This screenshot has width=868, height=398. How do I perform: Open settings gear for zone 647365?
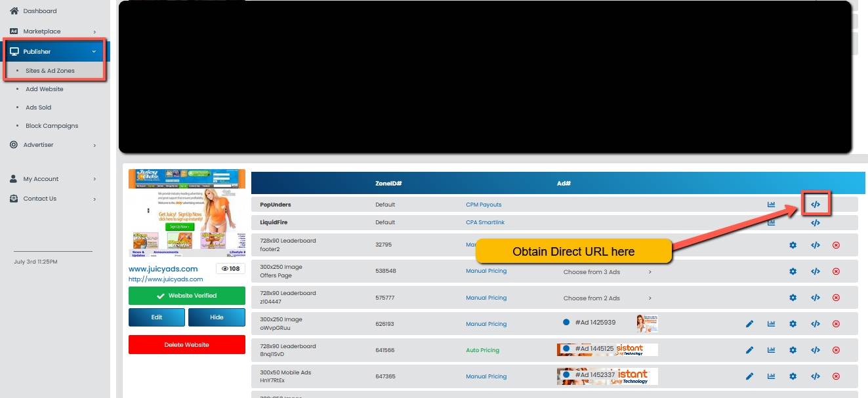793,376
